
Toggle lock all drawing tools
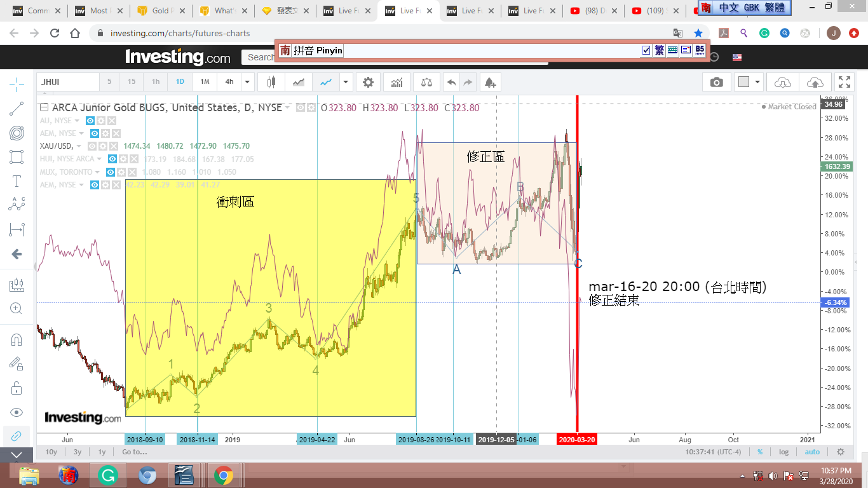(17, 388)
